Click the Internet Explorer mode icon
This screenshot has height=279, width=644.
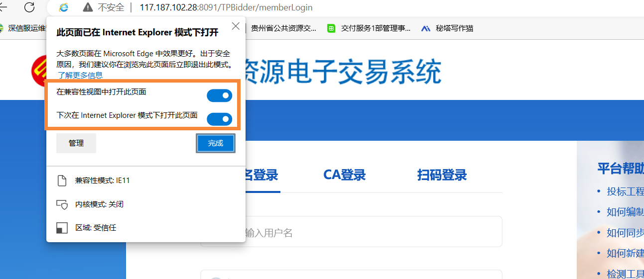(64, 7)
